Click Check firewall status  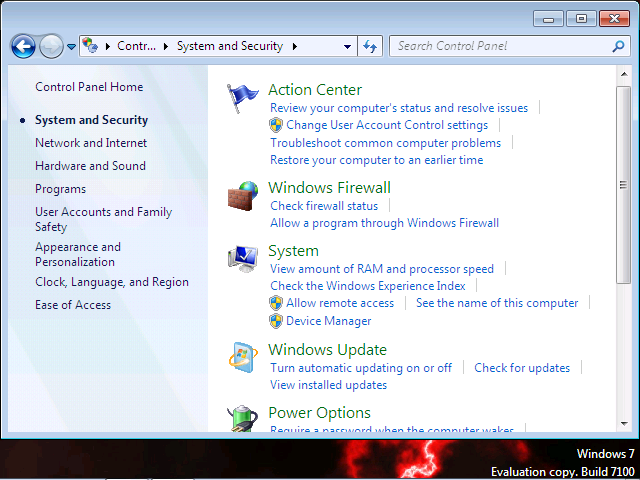pyautogui.click(x=324, y=206)
